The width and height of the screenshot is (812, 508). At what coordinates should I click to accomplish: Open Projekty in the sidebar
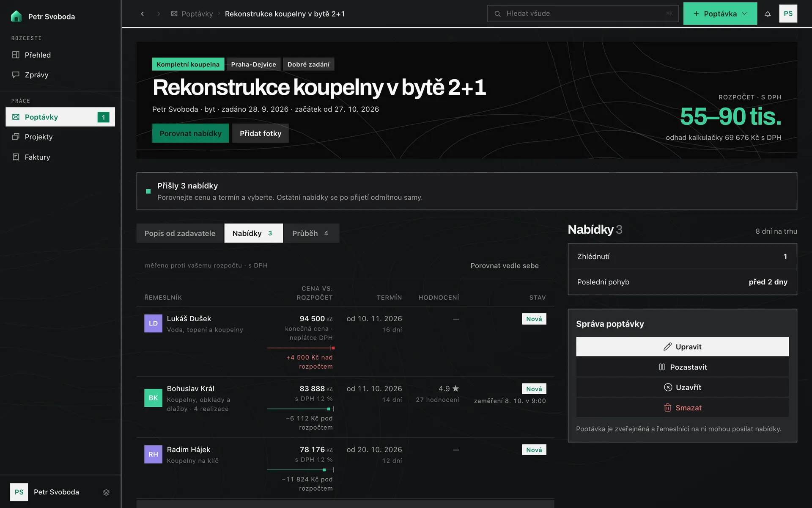coord(60,137)
